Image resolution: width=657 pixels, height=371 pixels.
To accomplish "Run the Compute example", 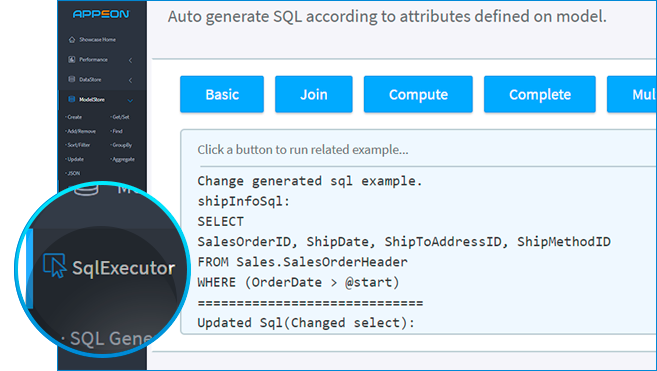I will click(418, 94).
